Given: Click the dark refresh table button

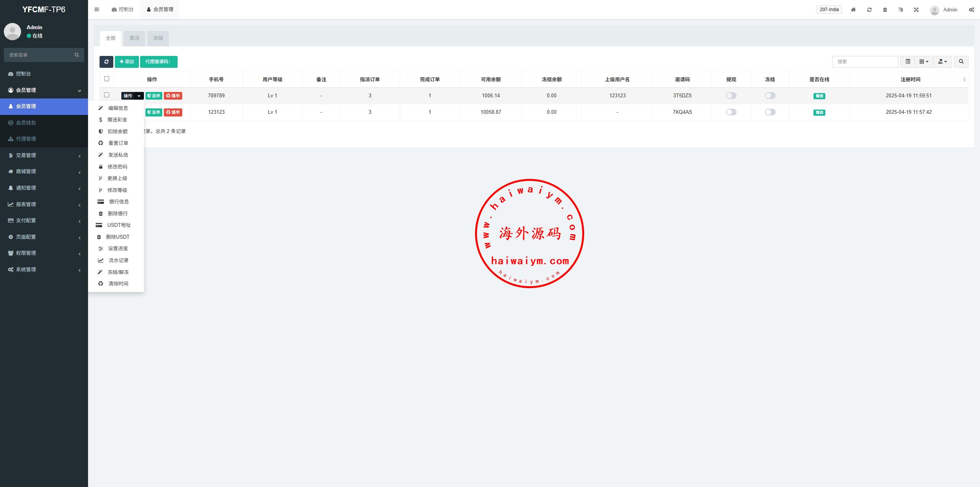Looking at the screenshot, I should click(106, 62).
